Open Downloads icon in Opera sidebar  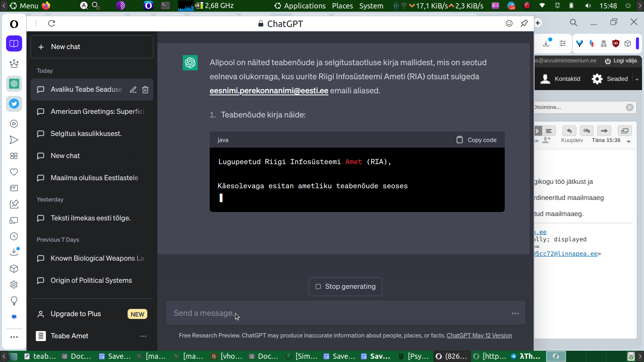click(14, 252)
